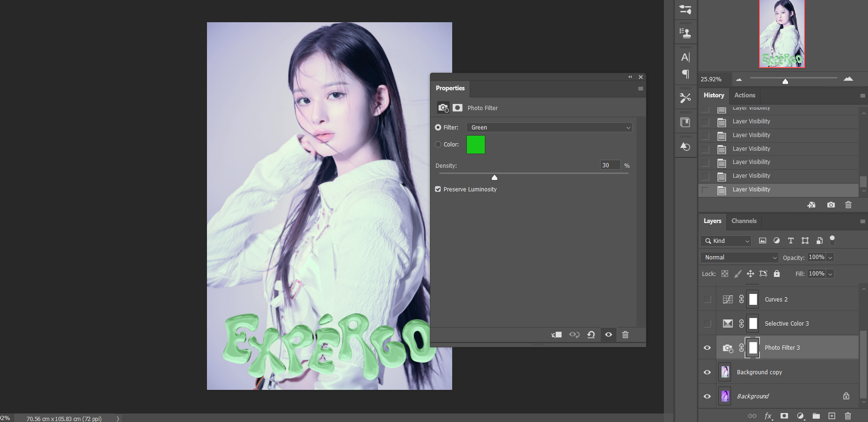Create new document from current history state

click(x=811, y=205)
